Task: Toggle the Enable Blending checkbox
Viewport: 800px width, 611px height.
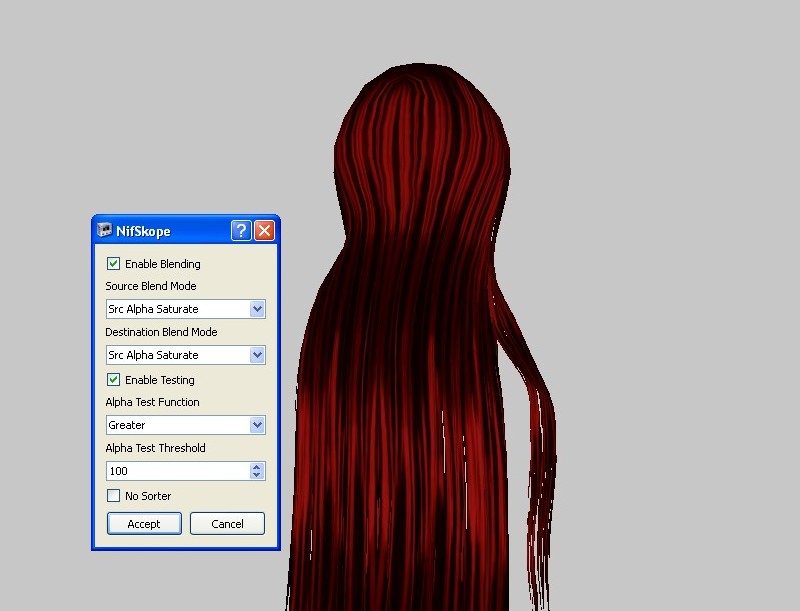Action: (113, 264)
